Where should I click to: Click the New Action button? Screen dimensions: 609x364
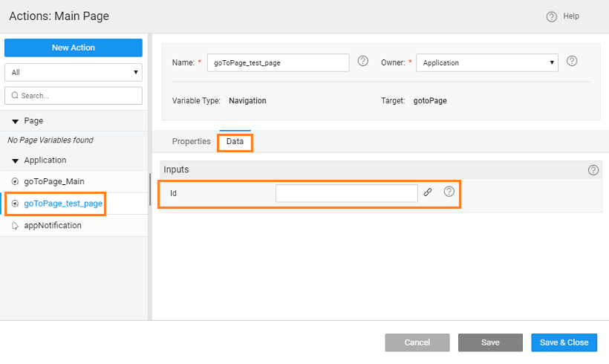73,48
